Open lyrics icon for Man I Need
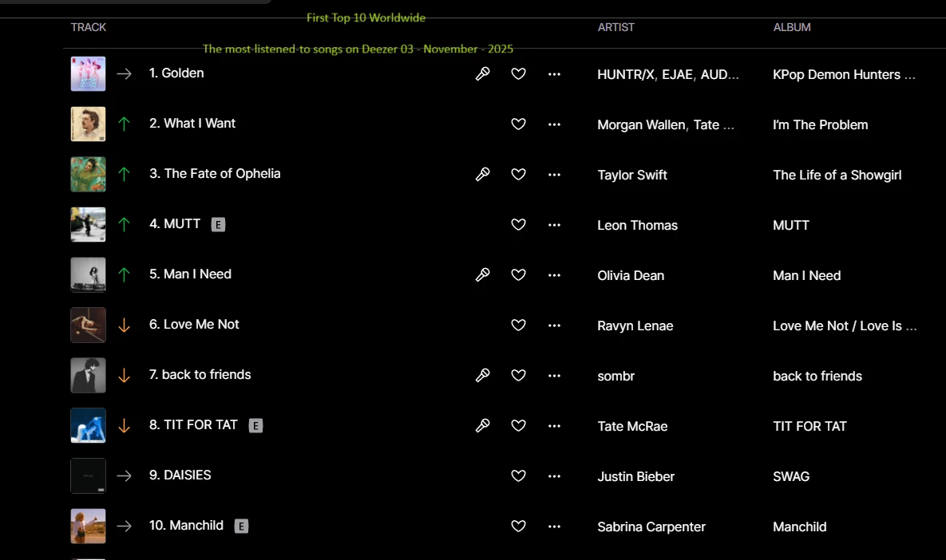The height and width of the screenshot is (560, 946). [483, 275]
